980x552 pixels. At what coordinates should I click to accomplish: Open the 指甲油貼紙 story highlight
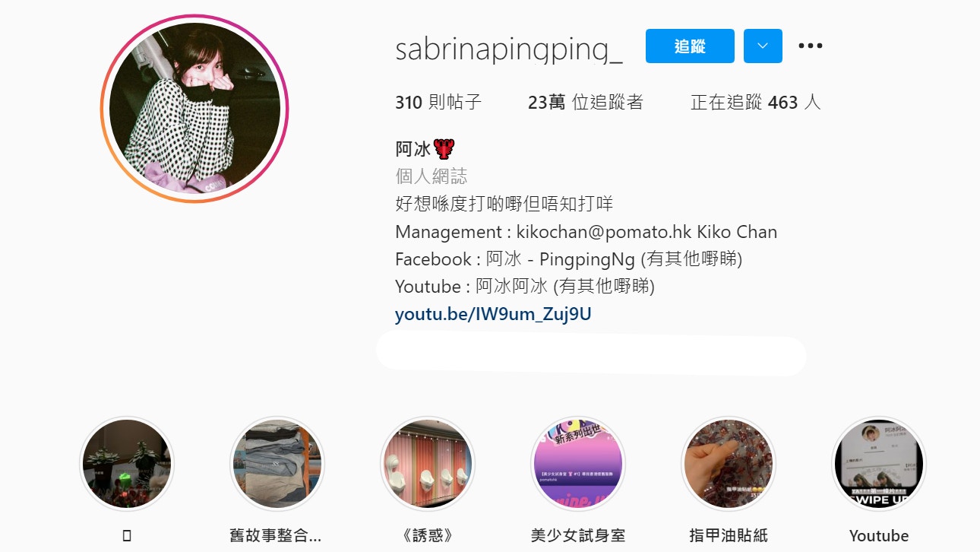[729, 464]
